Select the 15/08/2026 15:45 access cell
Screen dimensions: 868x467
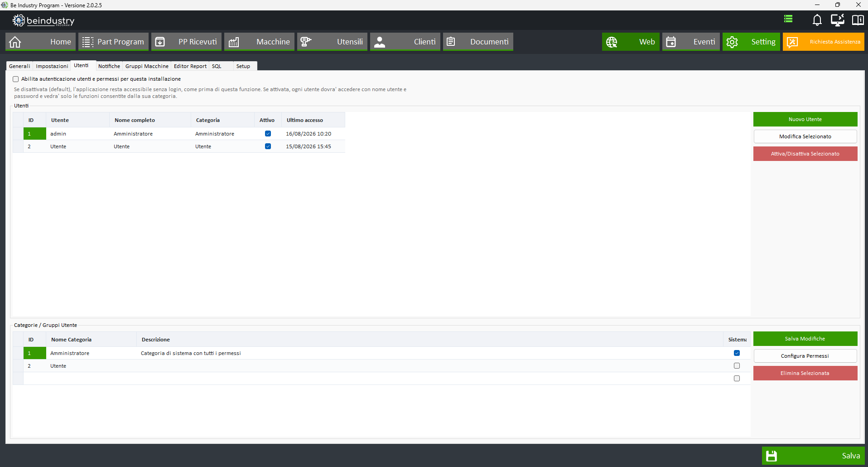coord(313,146)
